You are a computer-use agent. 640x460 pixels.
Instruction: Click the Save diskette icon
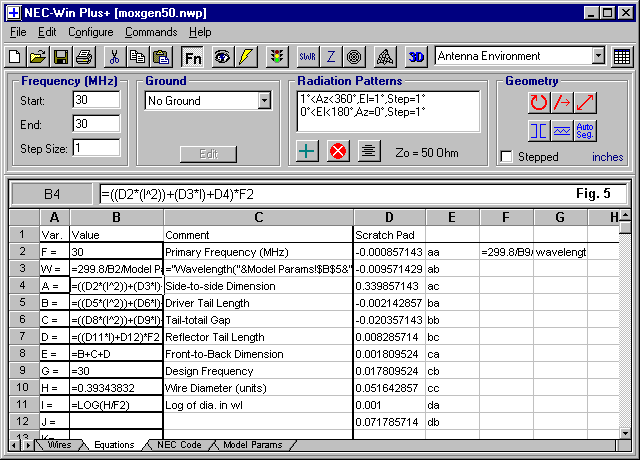[60, 57]
